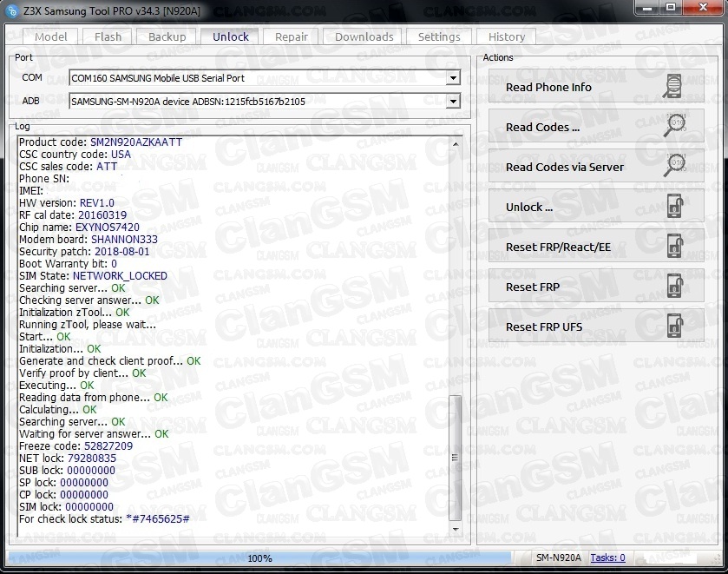Screen dimensions: 728x574
Task: Click the Boot Warranty bit: 0 line
Action: click(x=69, y=264)
